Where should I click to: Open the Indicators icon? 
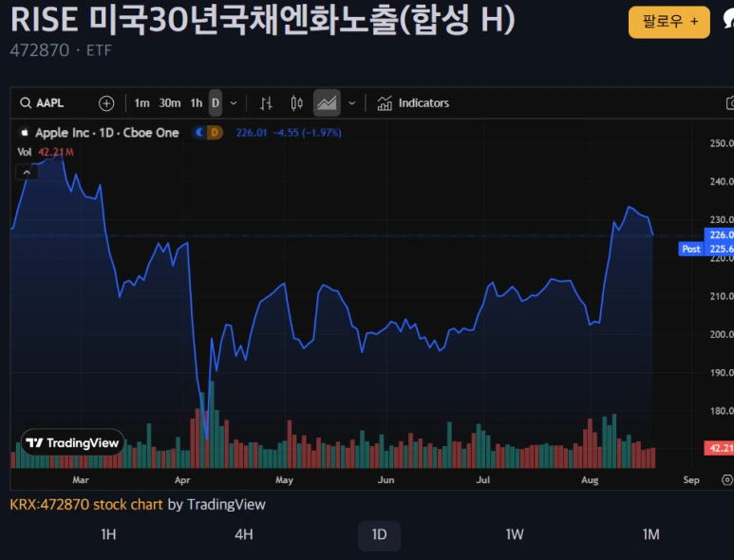point(385,103)
